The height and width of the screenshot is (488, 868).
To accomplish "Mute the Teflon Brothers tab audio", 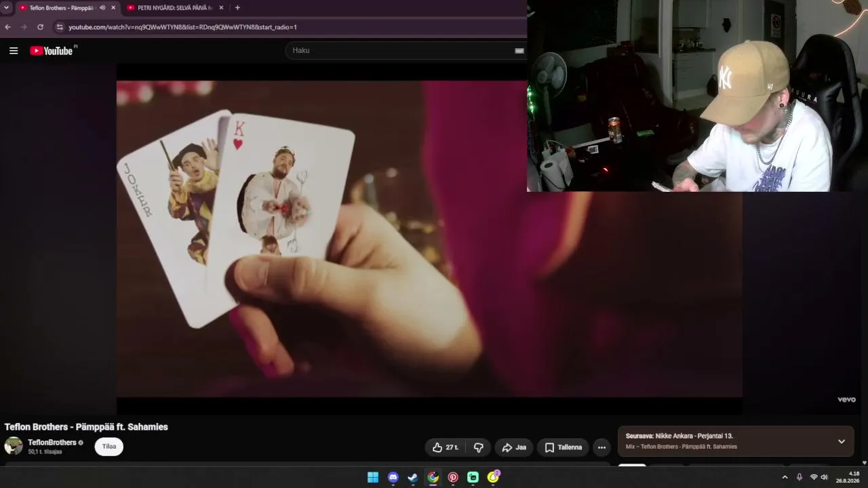I will [102, 7].
